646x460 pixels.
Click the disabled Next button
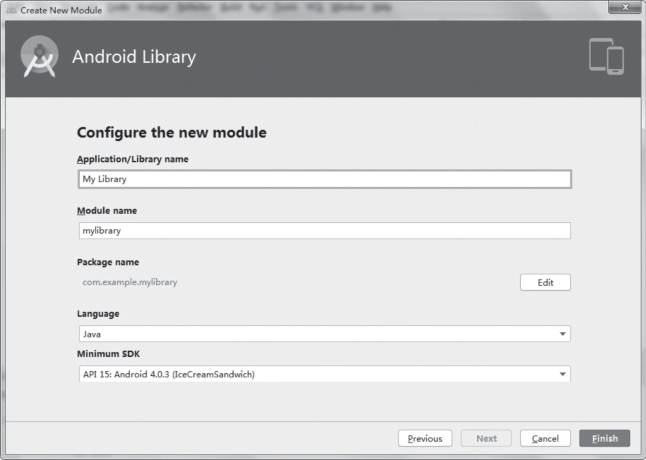pos(486,439)
